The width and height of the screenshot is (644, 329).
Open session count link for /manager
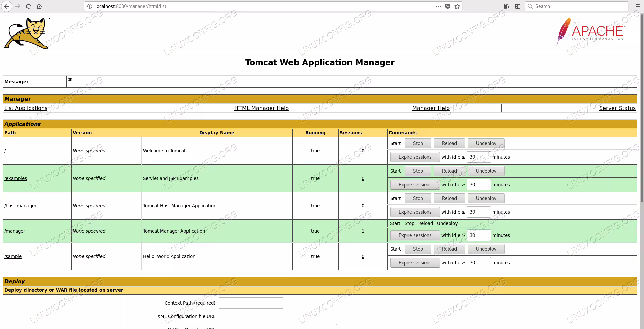coord(363,231)
